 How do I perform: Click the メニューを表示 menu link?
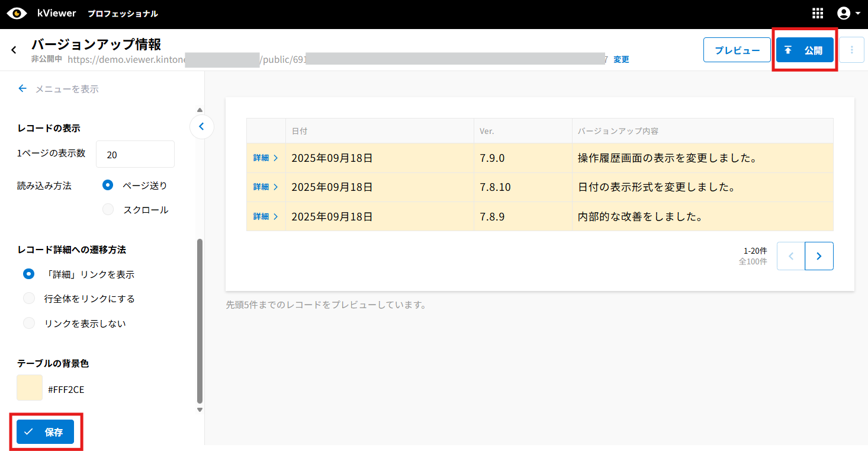coord(67,89)
